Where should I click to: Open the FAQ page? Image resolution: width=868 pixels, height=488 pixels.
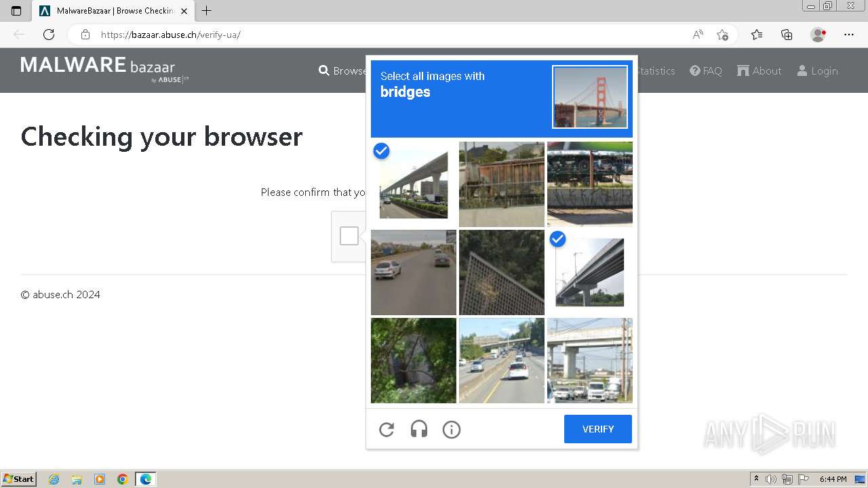pos(706,70)
